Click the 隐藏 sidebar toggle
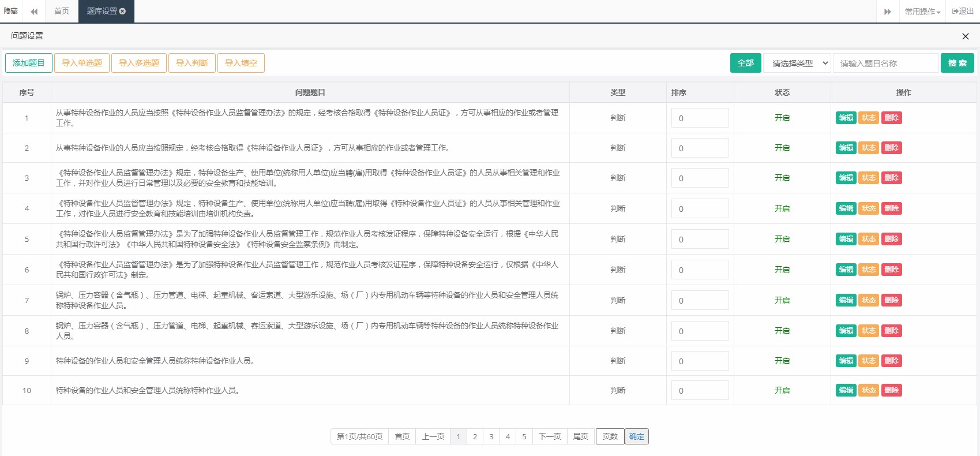 11,12
